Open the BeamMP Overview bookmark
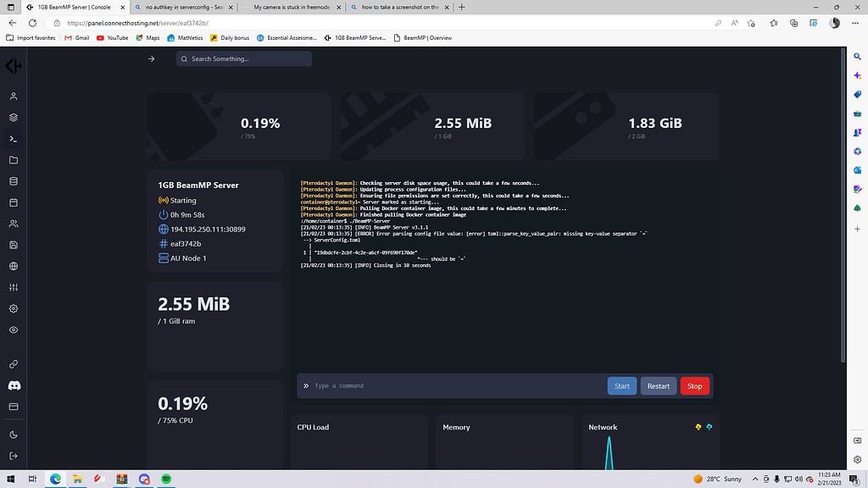Viewport: 868px width, 488px height. coord(422,37)
